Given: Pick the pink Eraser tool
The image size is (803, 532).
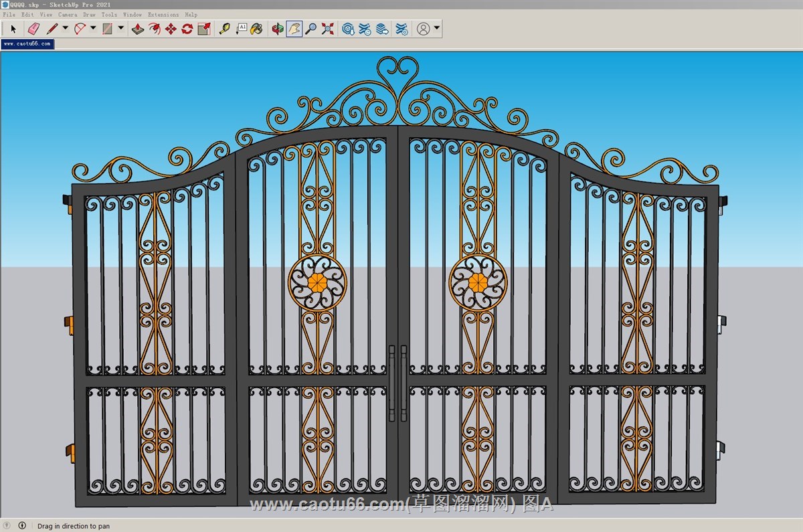Looking at the screenshot, I should coord(33,29).
